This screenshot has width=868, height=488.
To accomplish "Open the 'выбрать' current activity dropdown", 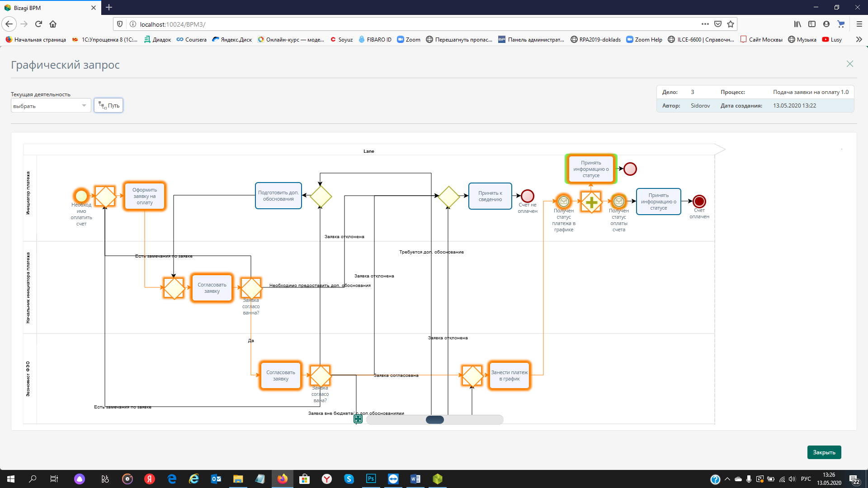I will pyautogui.click(x=50, y=106).
